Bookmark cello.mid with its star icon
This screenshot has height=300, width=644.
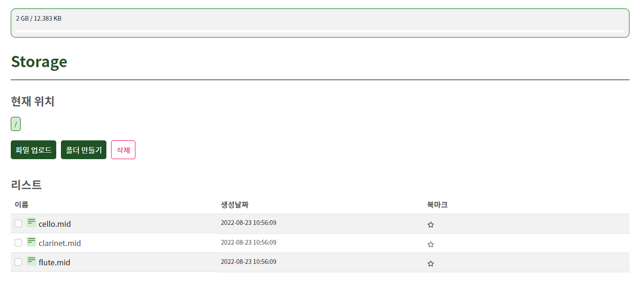[x=431, y=225]
